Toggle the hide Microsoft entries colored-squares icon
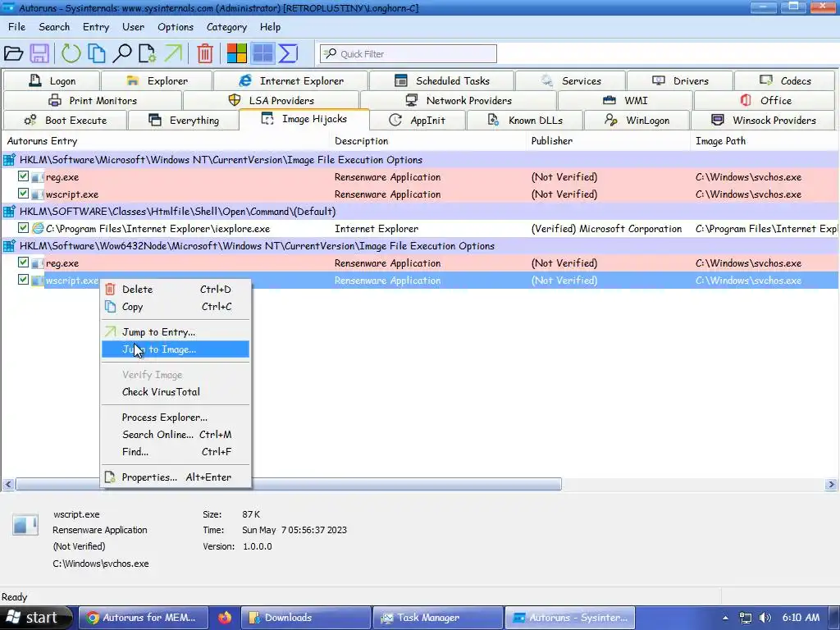The width and height of the screenshot is (840, 630). pyautogui.click(x=237, y=53)
